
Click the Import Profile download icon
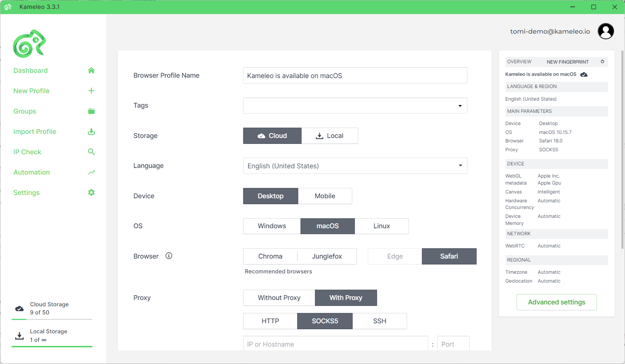[x=91, y=132]
